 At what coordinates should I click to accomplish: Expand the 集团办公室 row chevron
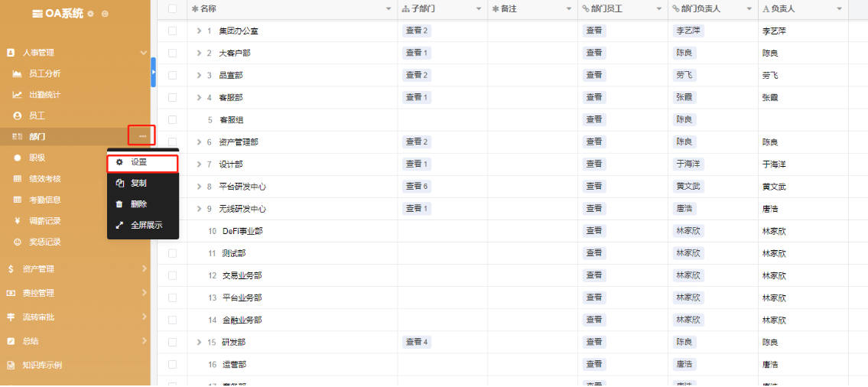(x=200, y=31)
